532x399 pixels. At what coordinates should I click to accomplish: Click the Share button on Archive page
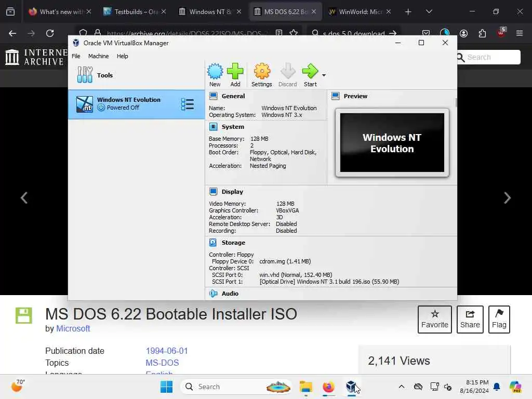pos(470,320)
